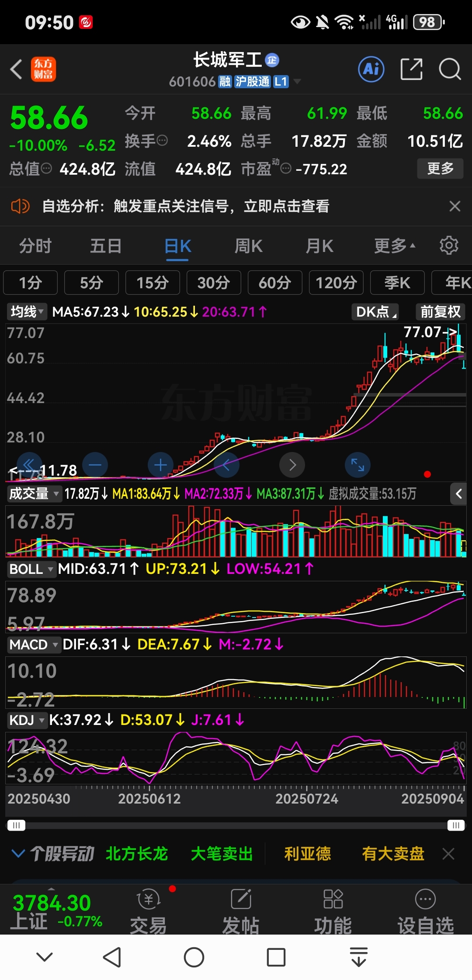Open the 东方财富 logo icon

tap(43, 69)
